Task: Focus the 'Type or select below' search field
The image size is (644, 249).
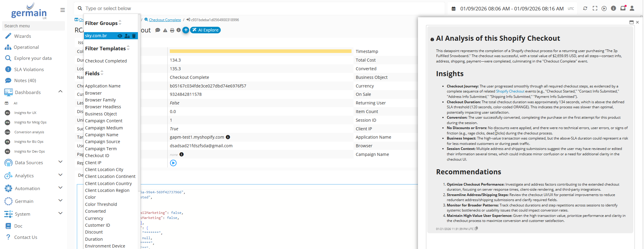Action: 259,8
